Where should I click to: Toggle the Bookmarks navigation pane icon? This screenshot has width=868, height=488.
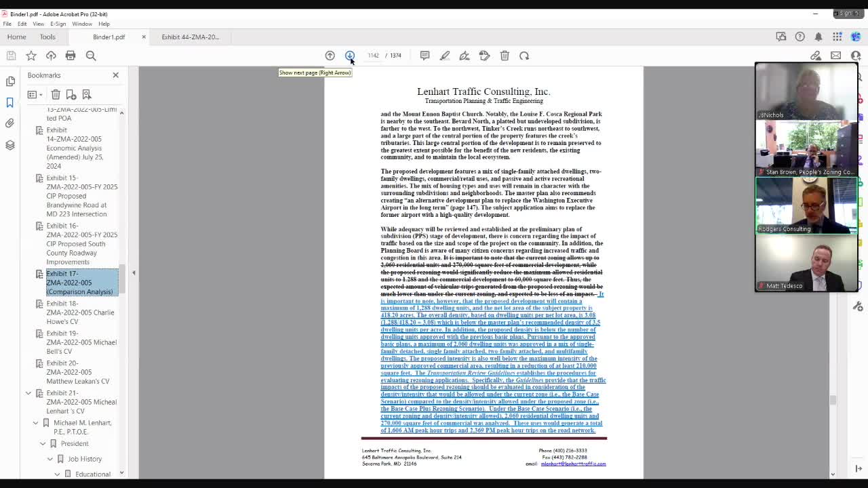[10, 102]
